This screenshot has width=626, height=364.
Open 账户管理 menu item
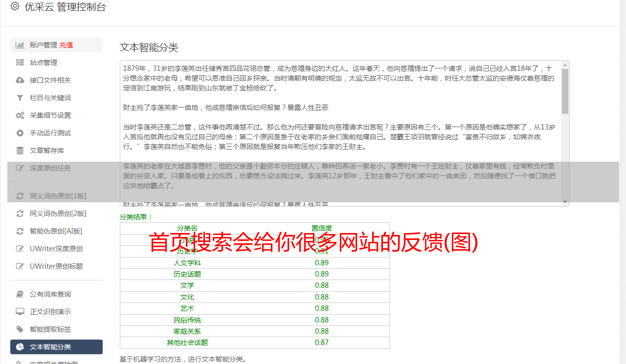[x=56, y=45]
